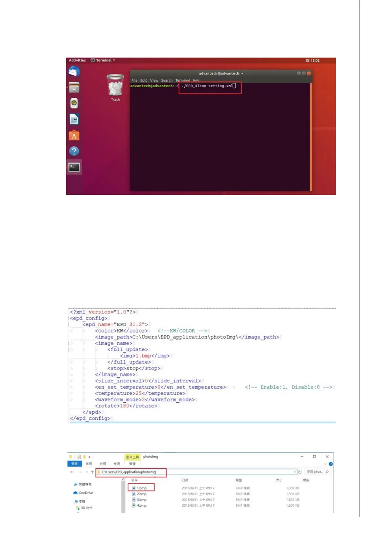Click Activities in the top bar
Viewport: 392px width, 554px height.
(77, 61)
